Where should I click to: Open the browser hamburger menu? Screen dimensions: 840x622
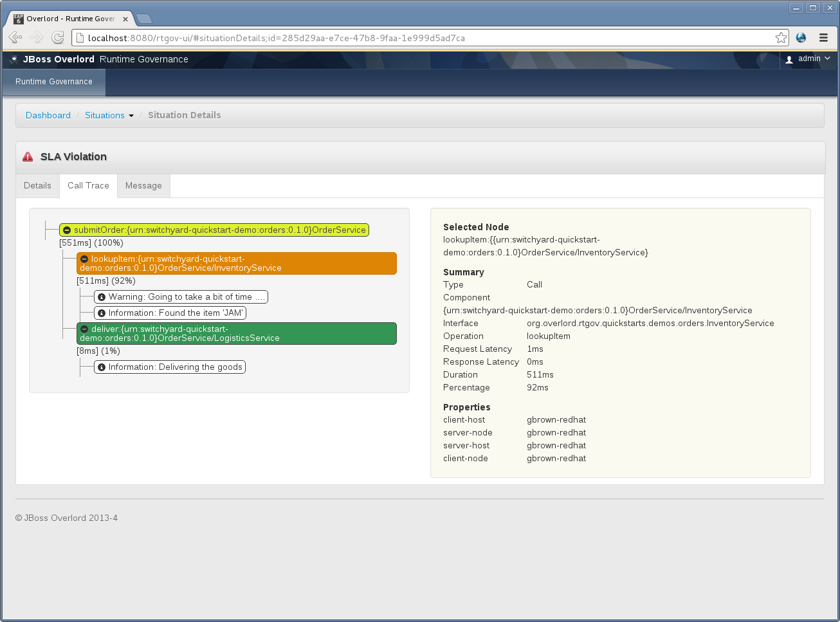pyautogui.click(x=823, y=38)
